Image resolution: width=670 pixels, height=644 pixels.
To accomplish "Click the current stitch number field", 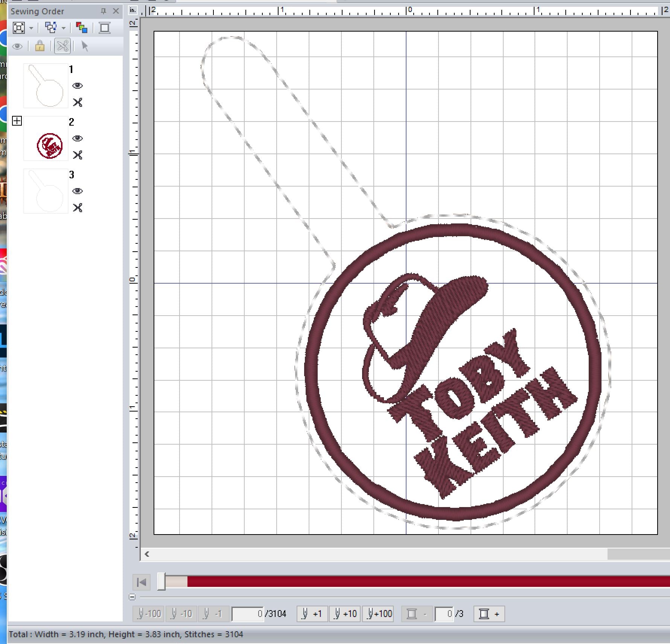I will (247, 614).
